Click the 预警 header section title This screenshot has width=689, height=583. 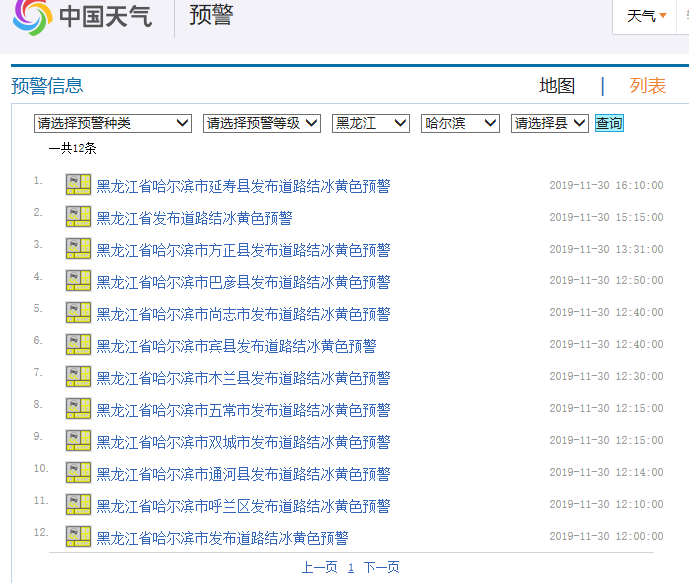click(211, 15)
